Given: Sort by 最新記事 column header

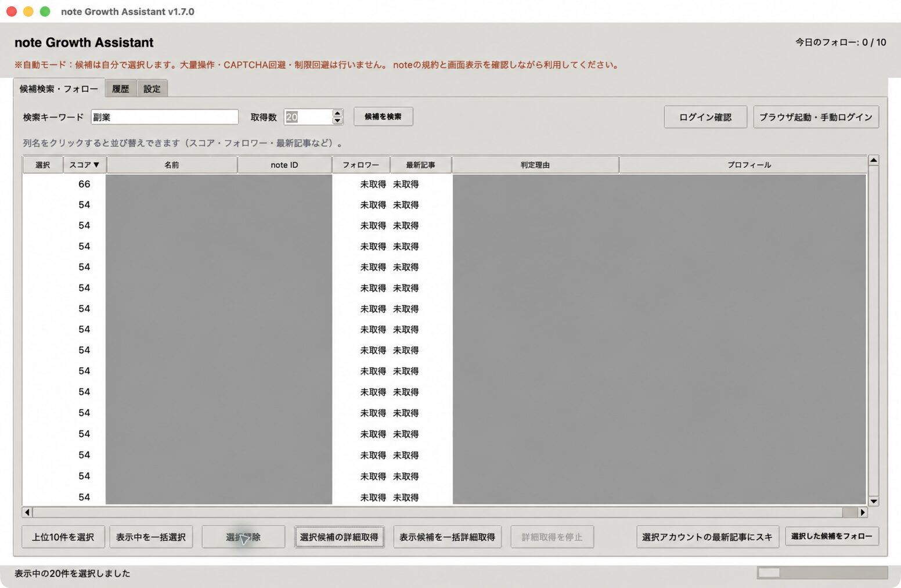Looking at the screenshot, I should (421, 165).
